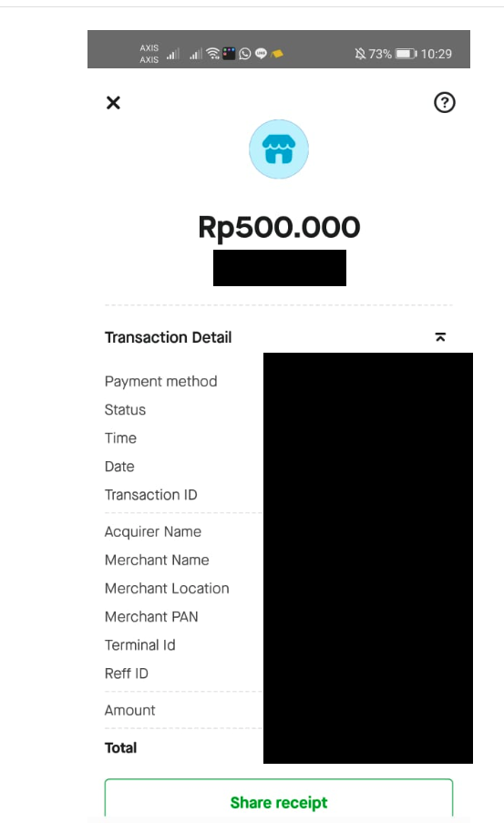Tap the LINE notification icon in status bar

261,54
